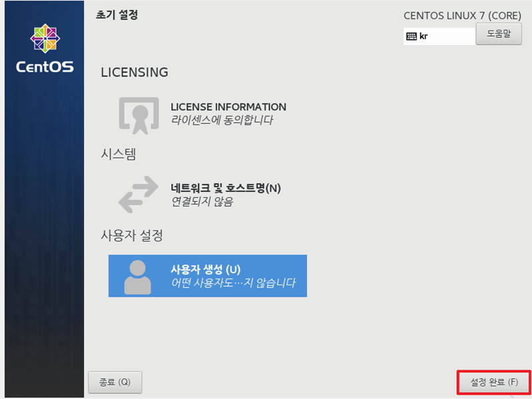Click the 사용자 설정 section heading
Image resolution: width=532 pixels, height=399 pixels.
click(x=132, y=235)
